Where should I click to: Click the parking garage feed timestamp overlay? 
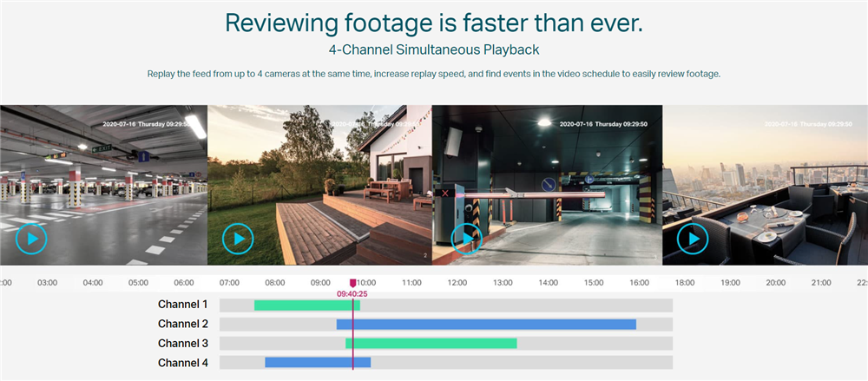(x=147, y=125)
